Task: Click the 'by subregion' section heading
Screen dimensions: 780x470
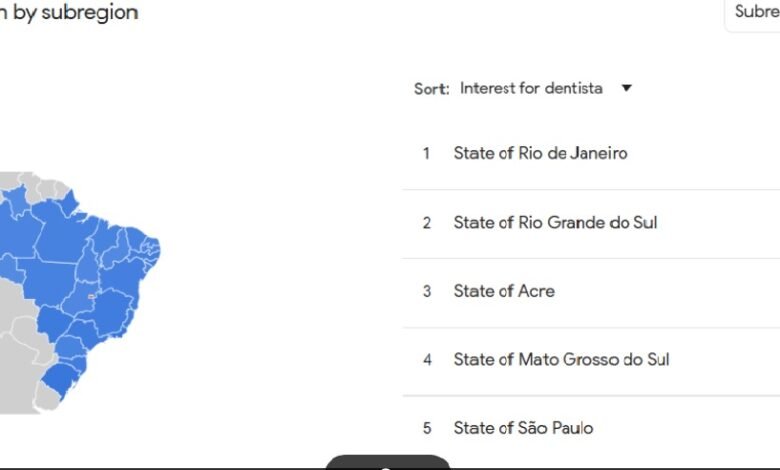Action: tap(70, 13)
